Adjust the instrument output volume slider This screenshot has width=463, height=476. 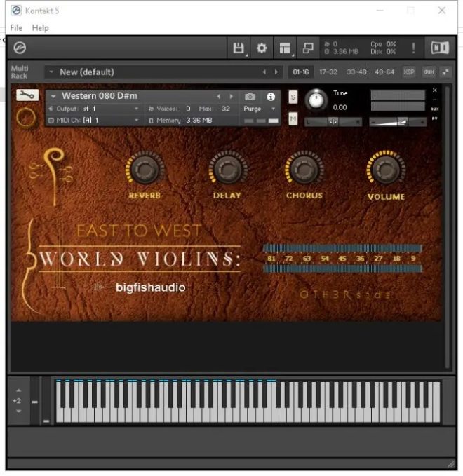pyautogui.click(x=398, y=122)
